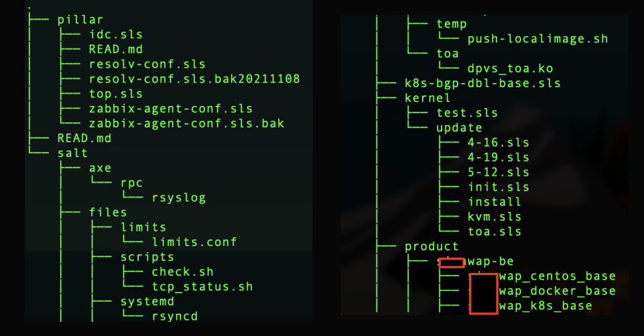
Task: Click resolv-conf.sls.bak20211108 file entry
Action: pos(194,79)
